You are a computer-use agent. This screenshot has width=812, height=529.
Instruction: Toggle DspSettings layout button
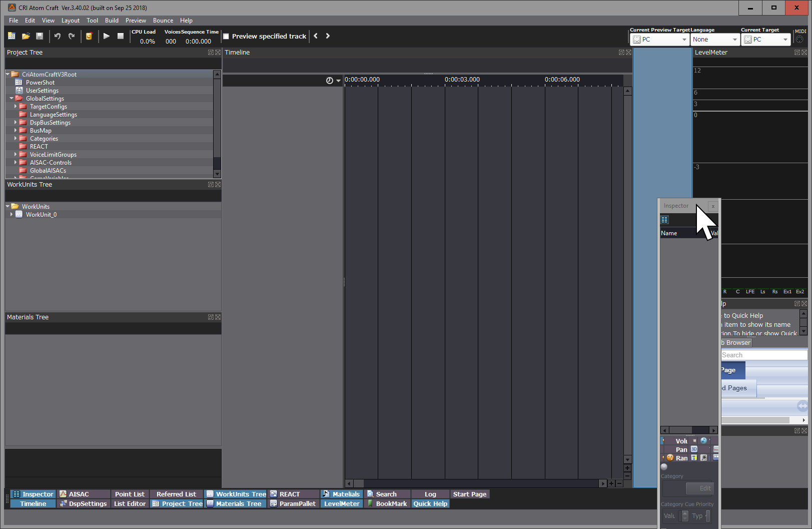point(83,503)
